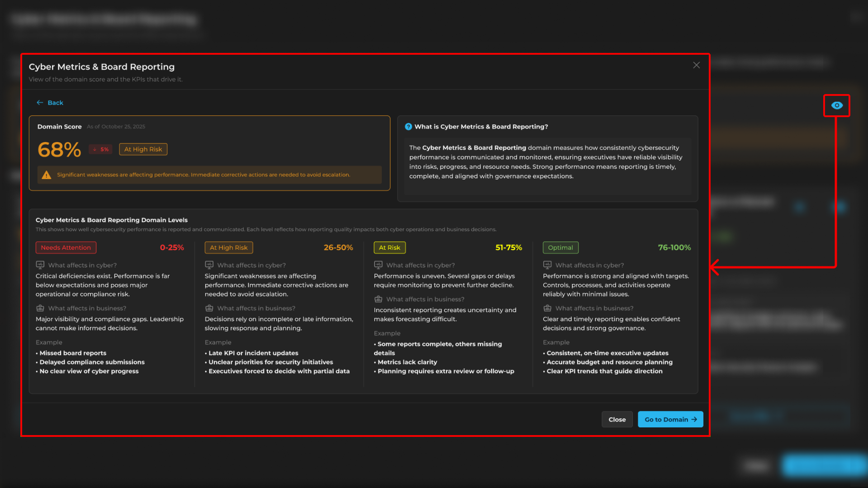Click the 5% decrease indicator badge
This screenshot has height=488, width=868.
100,149
